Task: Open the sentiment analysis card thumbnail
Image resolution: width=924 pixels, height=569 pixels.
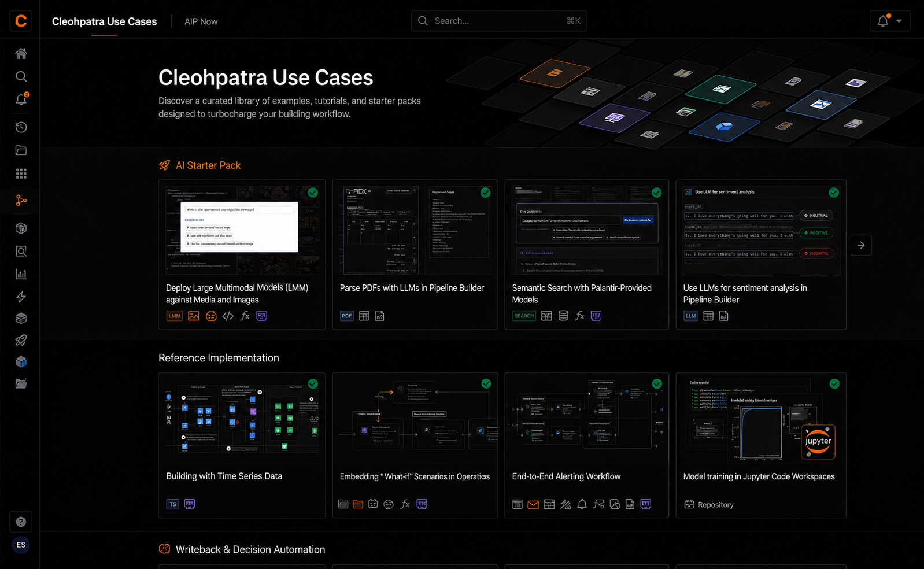Action: point(761,230)
